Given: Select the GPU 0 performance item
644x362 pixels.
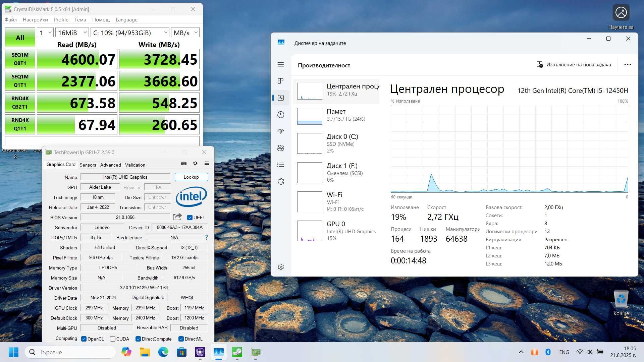Looking at the screenshot, I should tap(336, 231).
